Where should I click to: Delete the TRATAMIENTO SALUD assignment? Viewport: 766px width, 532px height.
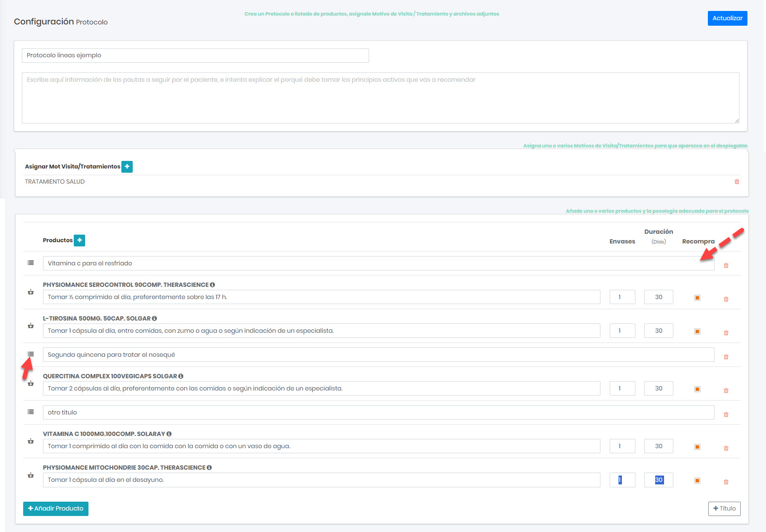click(x=737, y=182)
